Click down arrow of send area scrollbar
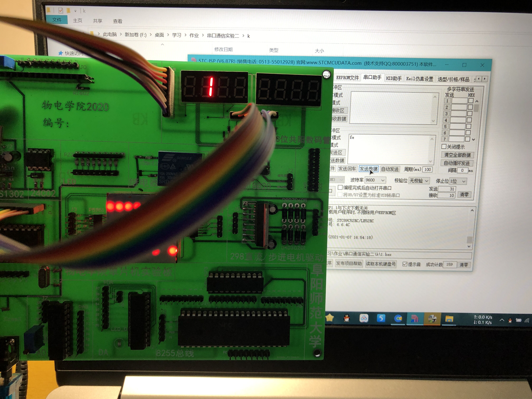This screenshot has height=399, width=532. (430, 161)
